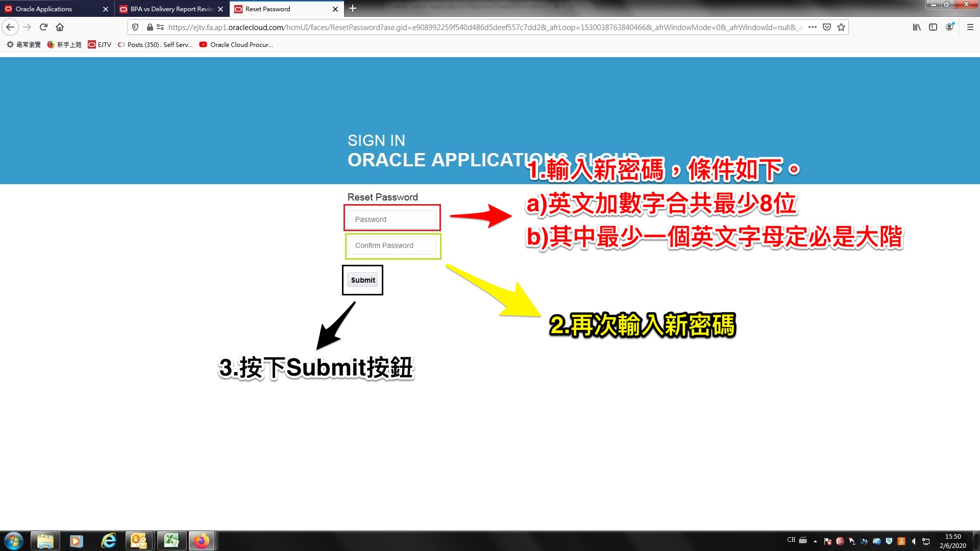Open Outlook from taskbar
The width and height of the screenshot is (980, 551).
coord(139,541)
